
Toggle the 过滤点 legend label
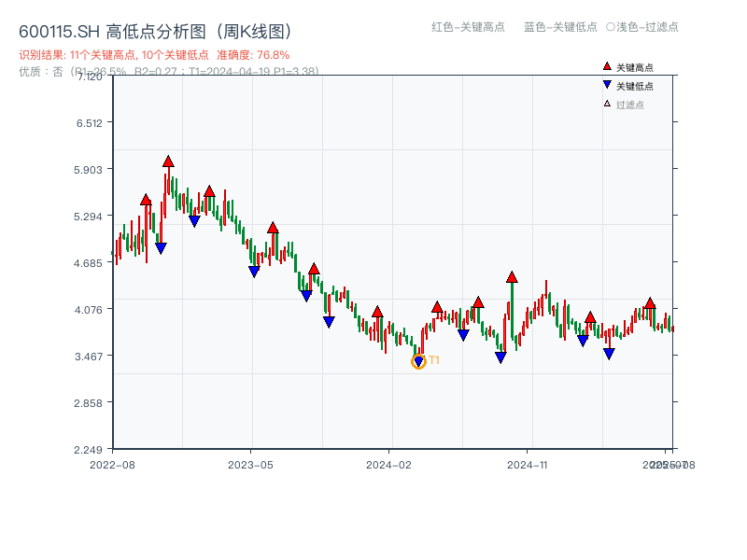pos(629,105)
